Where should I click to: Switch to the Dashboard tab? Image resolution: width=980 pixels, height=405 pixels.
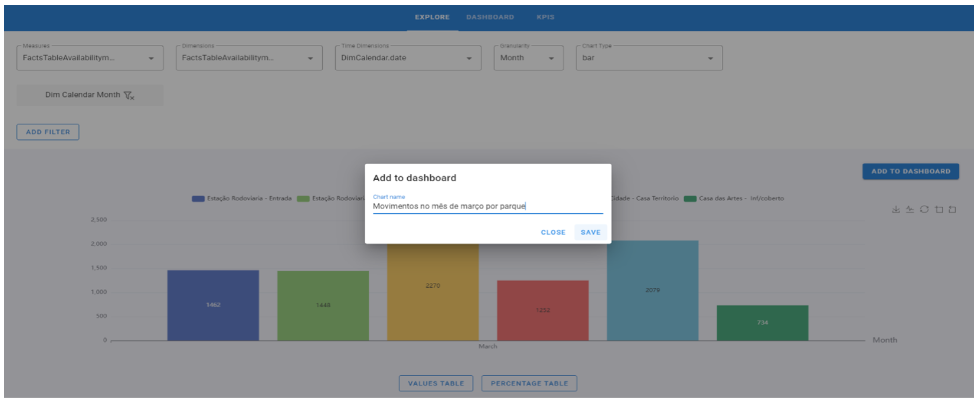[490, 17]
